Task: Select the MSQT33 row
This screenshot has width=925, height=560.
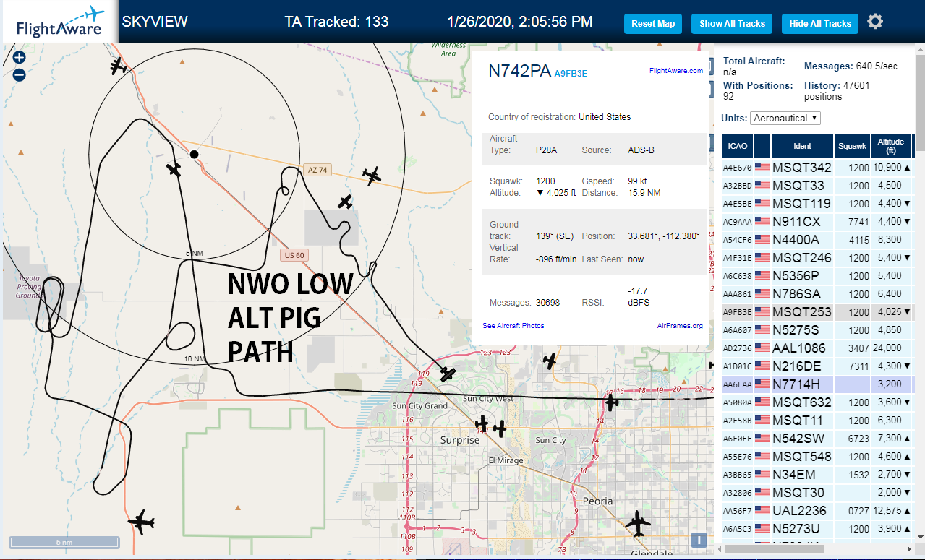Action: pos(817,186)
